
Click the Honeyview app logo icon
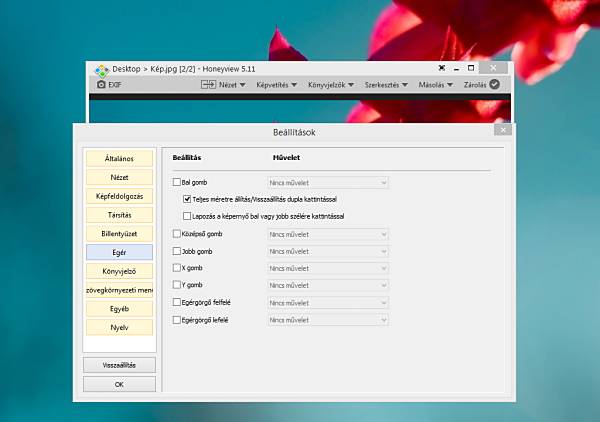pyautogui.click(x=102, y=70)
